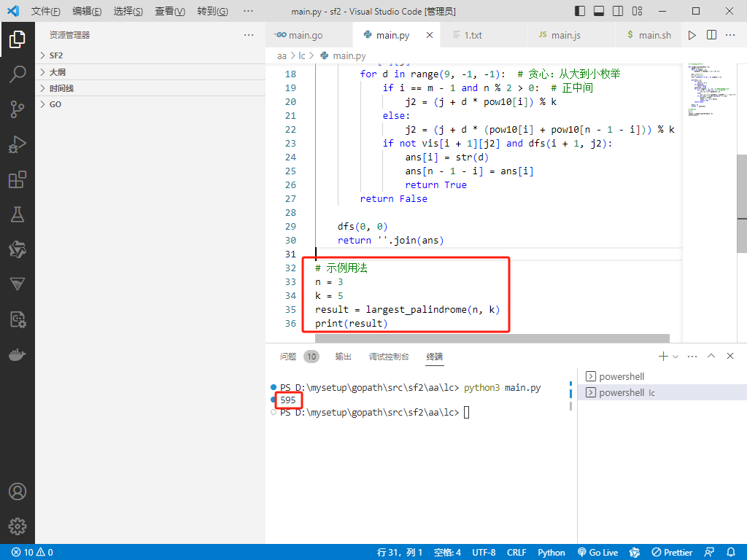Screen dimensions: 747x560
Task: Open the Explorer view in activity bar
Action: [18, 39]
